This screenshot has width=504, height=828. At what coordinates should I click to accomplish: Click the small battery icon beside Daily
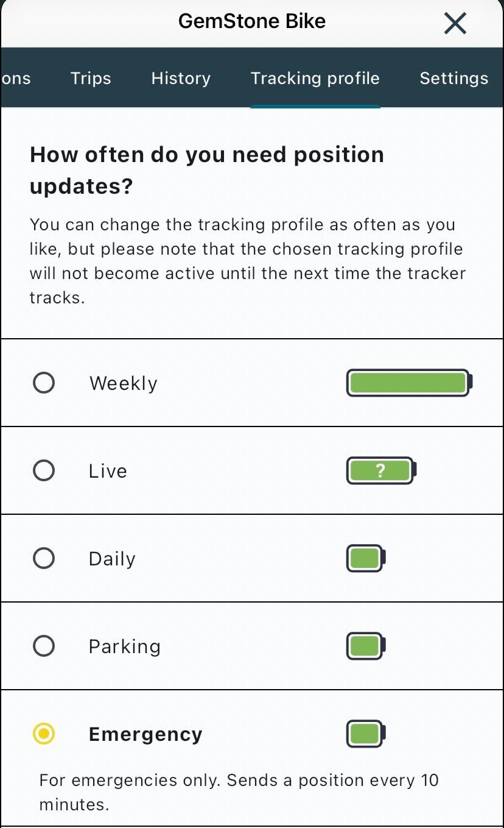tap(364, 558)
